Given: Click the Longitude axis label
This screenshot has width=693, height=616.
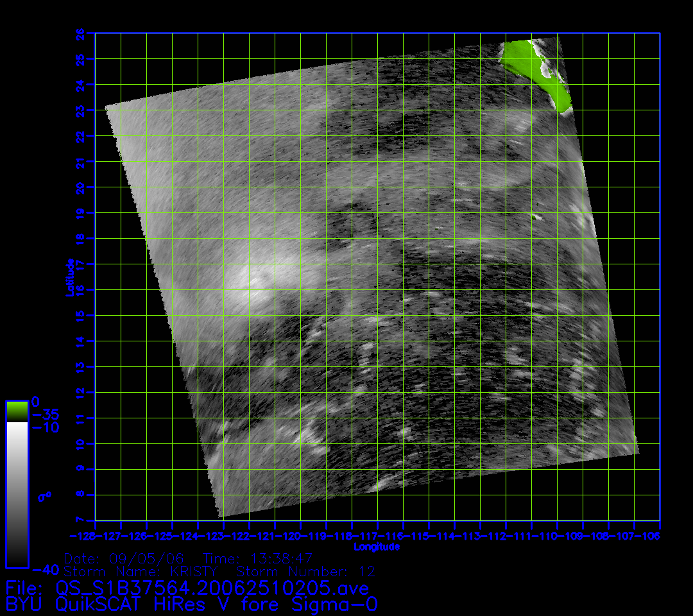Looking at the screenshot, I should [x=377, y=547].
